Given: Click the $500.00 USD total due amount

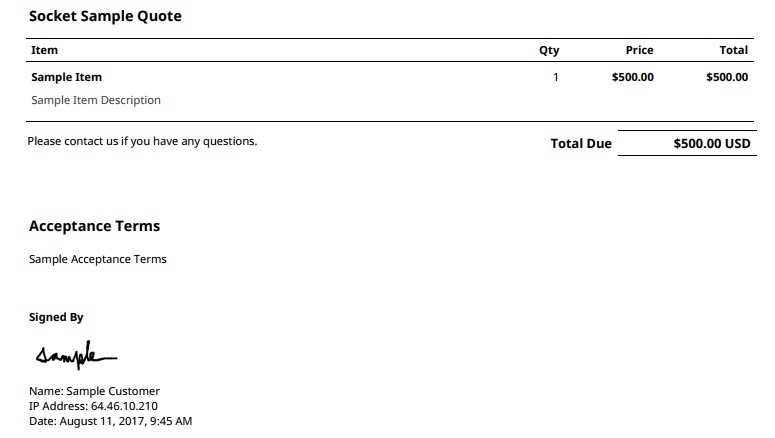Looking at the screenshot, I should pos(712,143).
